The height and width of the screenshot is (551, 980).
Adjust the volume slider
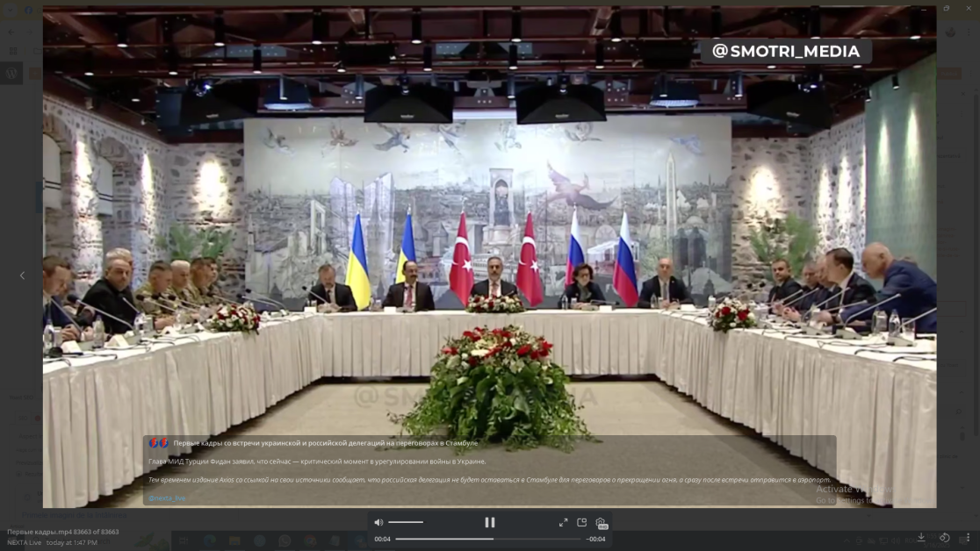coord(406,522)
